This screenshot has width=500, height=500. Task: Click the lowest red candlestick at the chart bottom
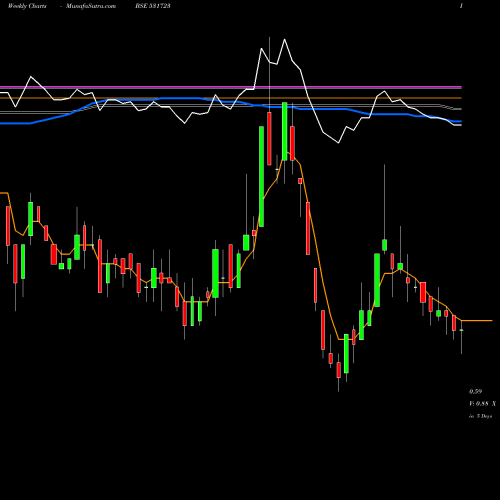click(x=339, y=370)
